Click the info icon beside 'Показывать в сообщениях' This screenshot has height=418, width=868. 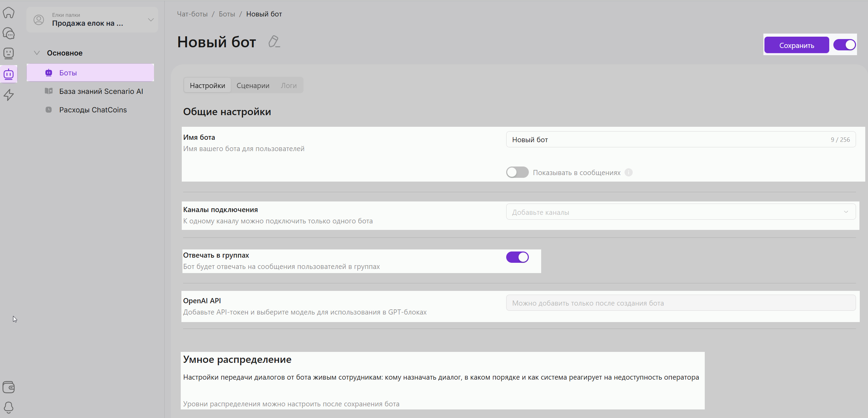pos(628,172)
